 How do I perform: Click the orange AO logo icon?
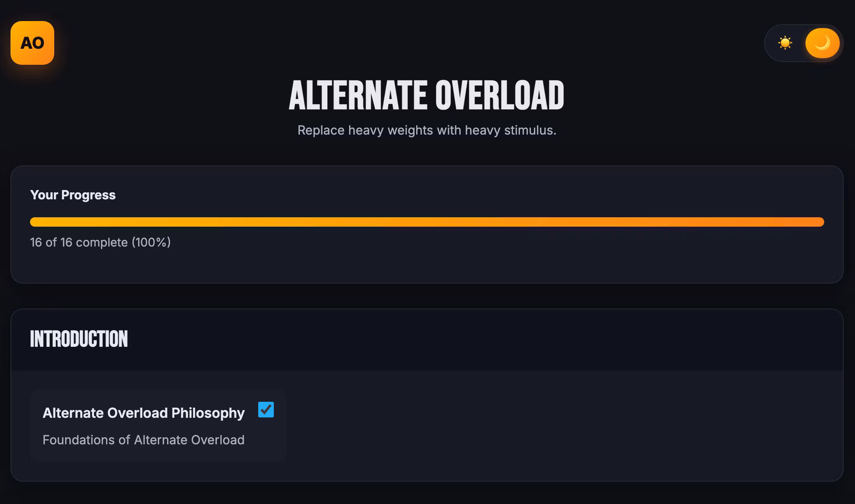pyautogui.click(x=32, y=43)
